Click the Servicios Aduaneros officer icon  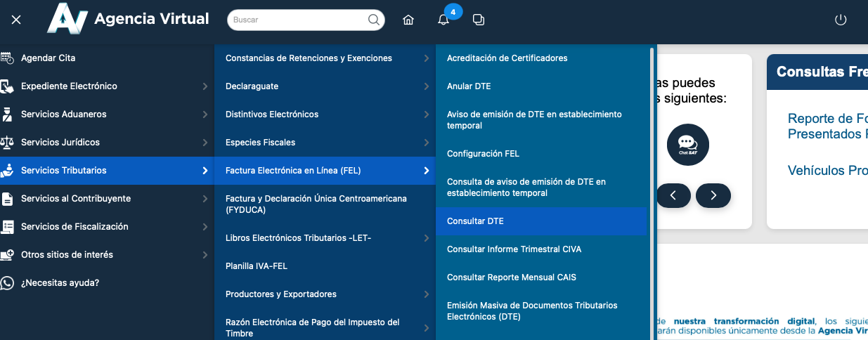[x=7, y=115]
